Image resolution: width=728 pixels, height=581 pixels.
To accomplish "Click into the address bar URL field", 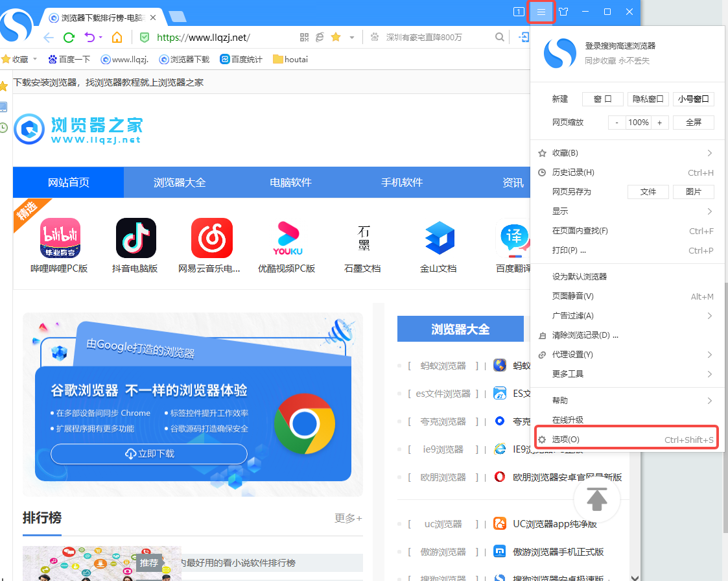I will point(225,38).
